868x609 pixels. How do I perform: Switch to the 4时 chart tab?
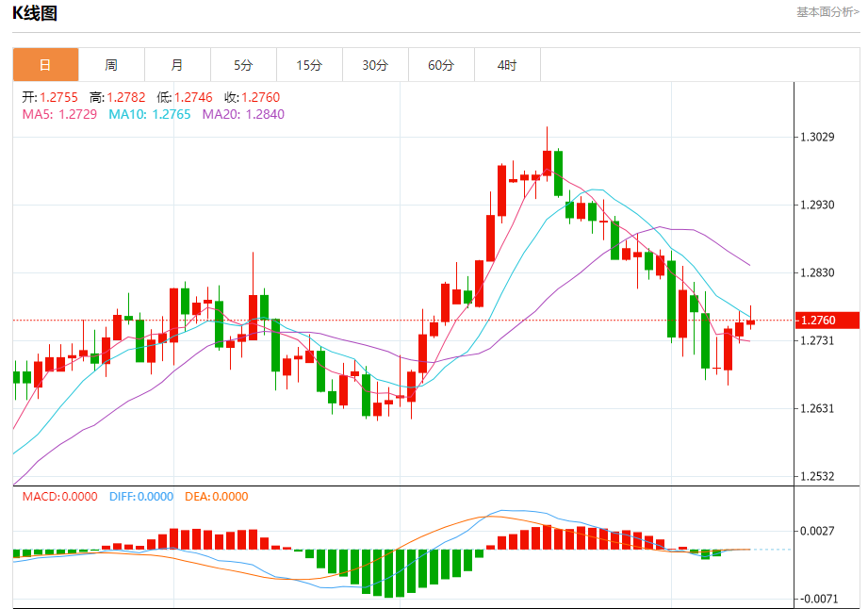pos(507,65)
